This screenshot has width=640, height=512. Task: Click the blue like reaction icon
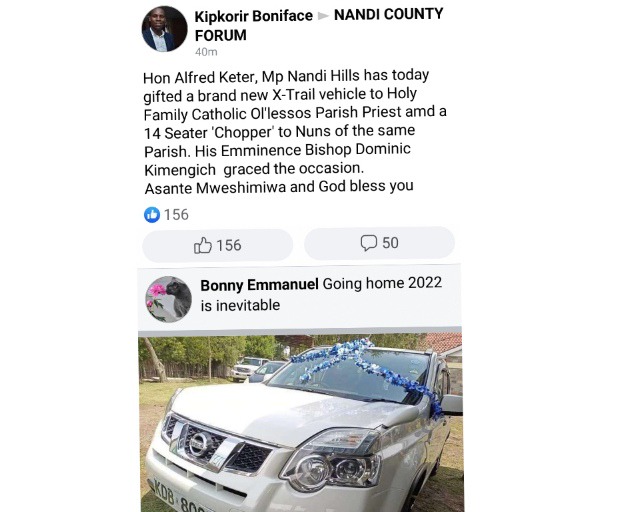coord(152,215)
